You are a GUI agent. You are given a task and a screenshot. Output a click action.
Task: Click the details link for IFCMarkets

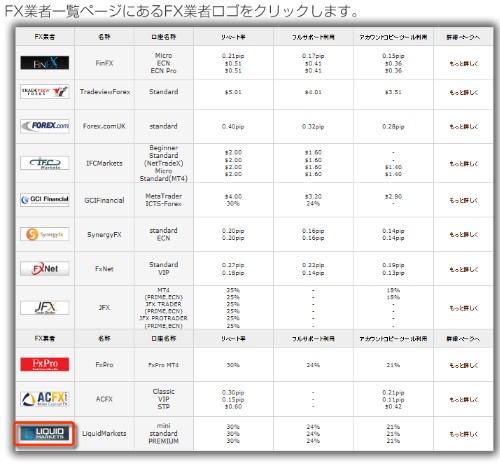(463, 164)
